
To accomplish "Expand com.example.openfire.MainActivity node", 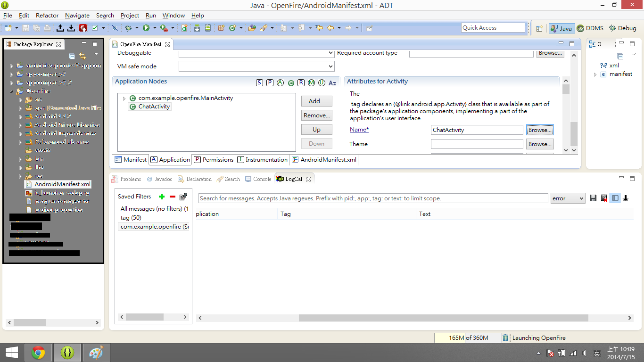I will (124, 99).
